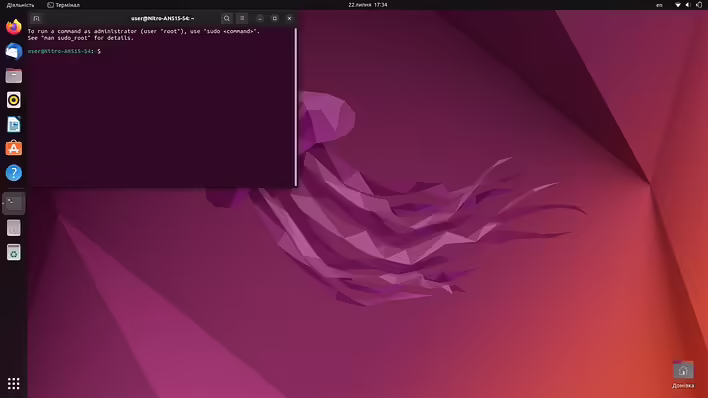Open Ubuntu Software store icon
The height and width of the screenshot is (398, 708).
[14, 149]
